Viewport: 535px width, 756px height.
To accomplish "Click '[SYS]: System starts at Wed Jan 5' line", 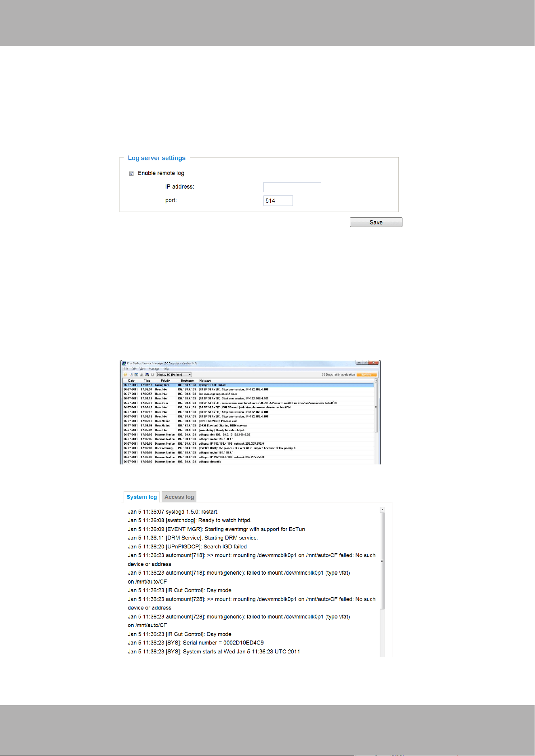I will click(214, 651).
